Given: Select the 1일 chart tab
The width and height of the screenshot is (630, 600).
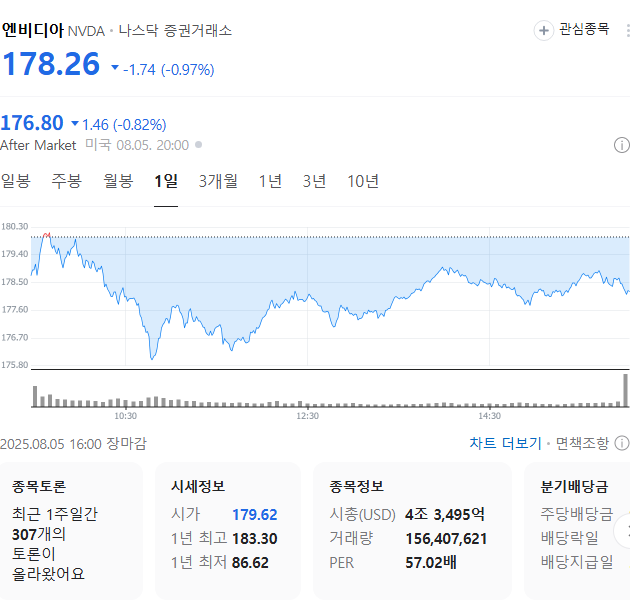Looking at the screenshot, I should coord(166,181).
